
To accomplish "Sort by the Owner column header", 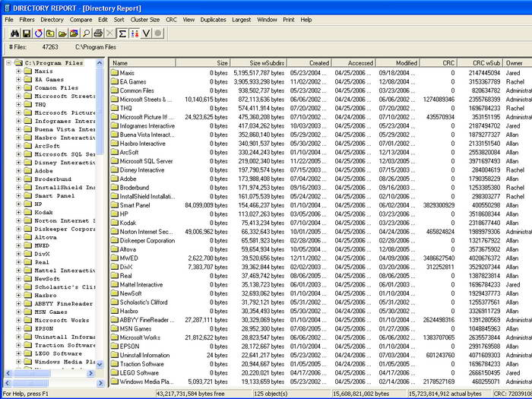I will [x=518, y=63].
